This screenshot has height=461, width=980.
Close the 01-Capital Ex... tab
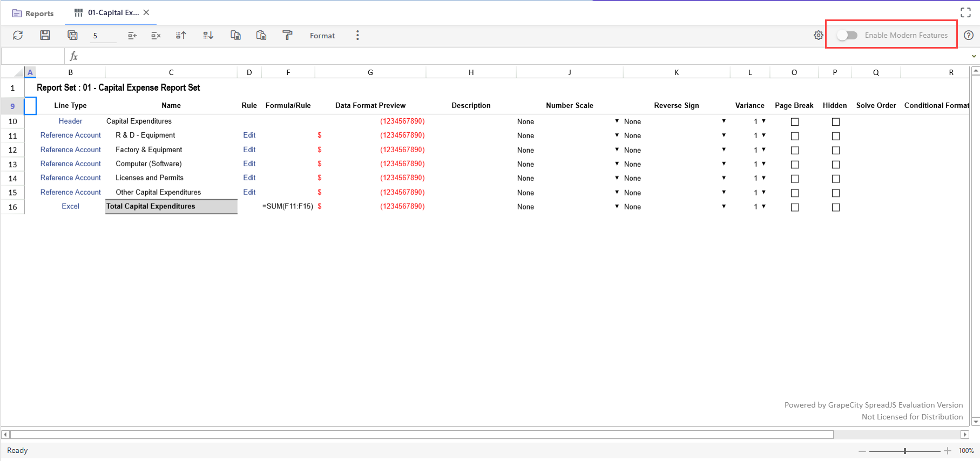point(146,12)
